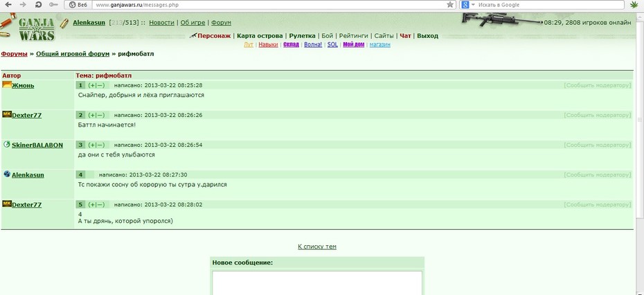This screenshot has height=295, width=644.
Task: Open the Чат menu item
Action: coord(405,36)
